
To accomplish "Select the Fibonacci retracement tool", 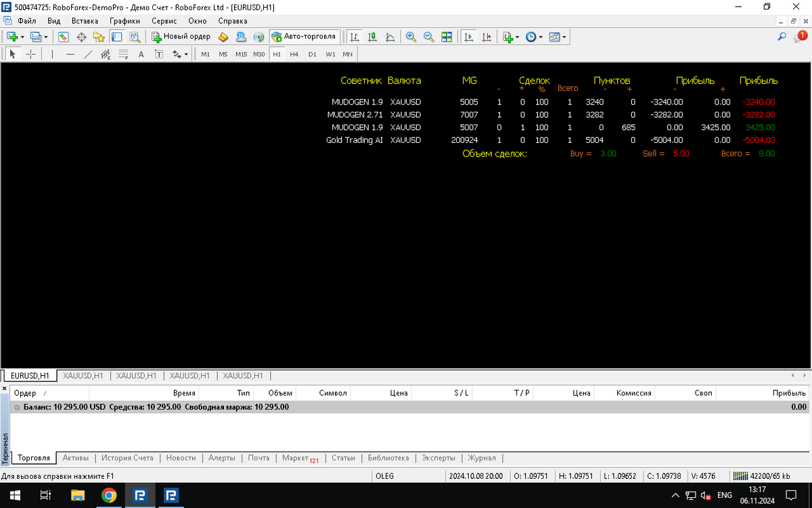I will point(123,54).
